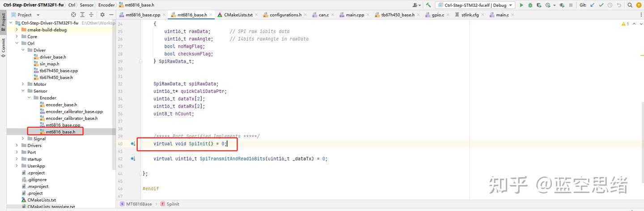Click the gutter implemented-marker on line 40
The width and height of the screenshot is (644, 211).
[x=133, y=144]
